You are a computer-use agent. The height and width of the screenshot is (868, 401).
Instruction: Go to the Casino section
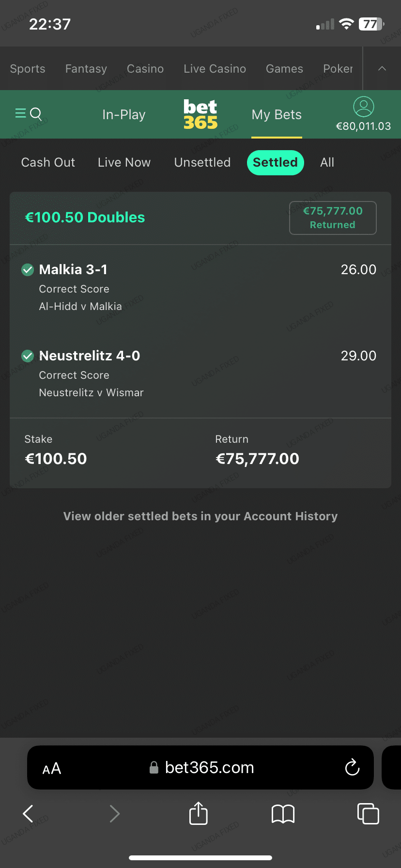(145, 69)
